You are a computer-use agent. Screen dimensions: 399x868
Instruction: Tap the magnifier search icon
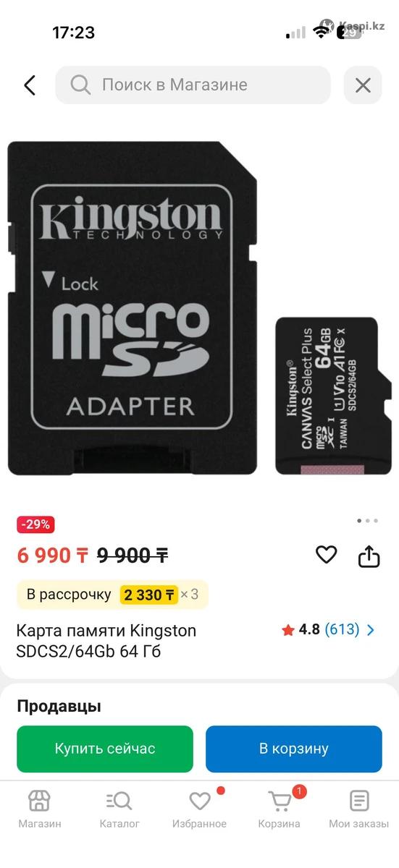80,85
